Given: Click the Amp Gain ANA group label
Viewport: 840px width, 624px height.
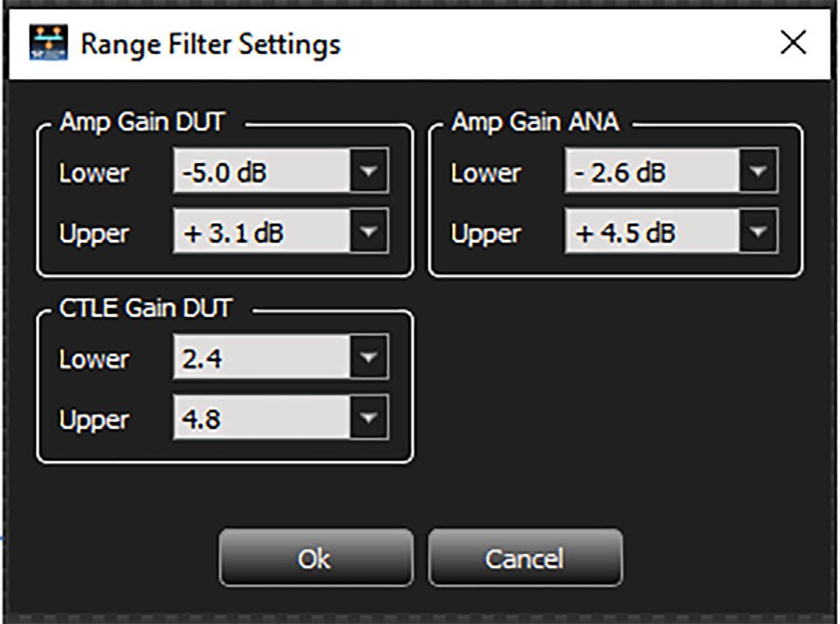Looking at the screenshot, I should tap(535, 121).
